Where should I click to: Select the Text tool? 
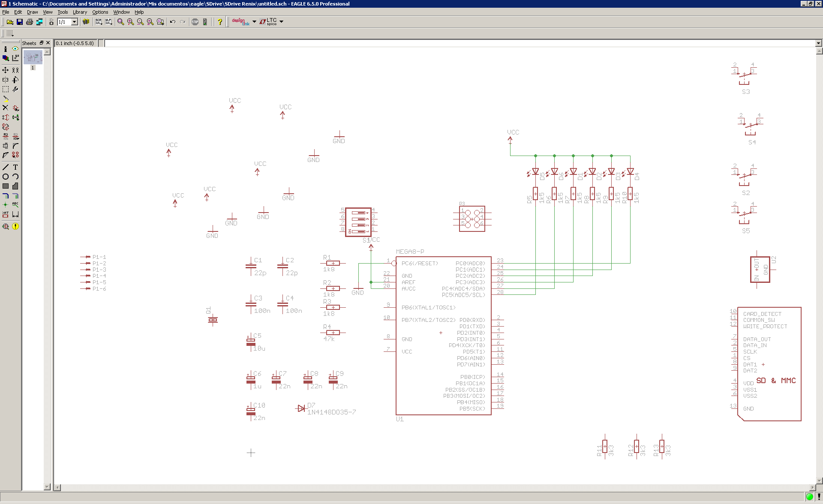(x=15, y=167)
